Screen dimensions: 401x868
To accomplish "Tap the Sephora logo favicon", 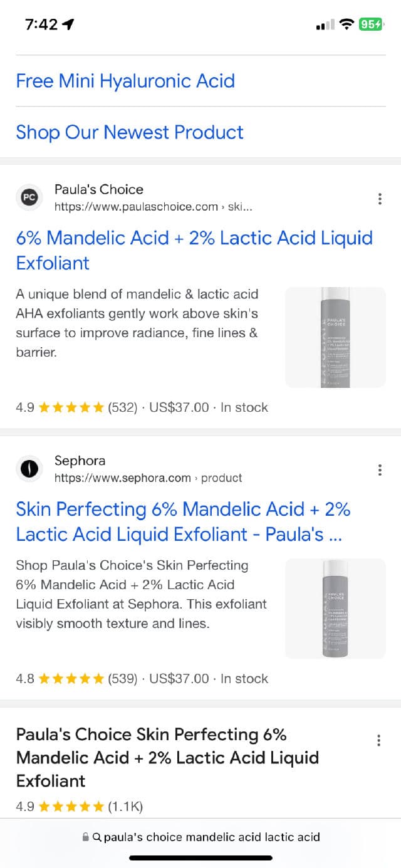I will 29,469.
